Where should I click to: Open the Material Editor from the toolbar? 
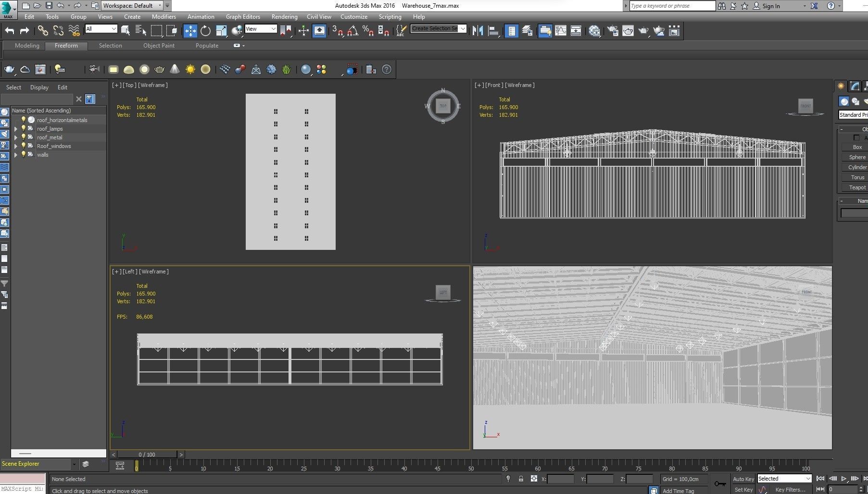pos(613,31)
